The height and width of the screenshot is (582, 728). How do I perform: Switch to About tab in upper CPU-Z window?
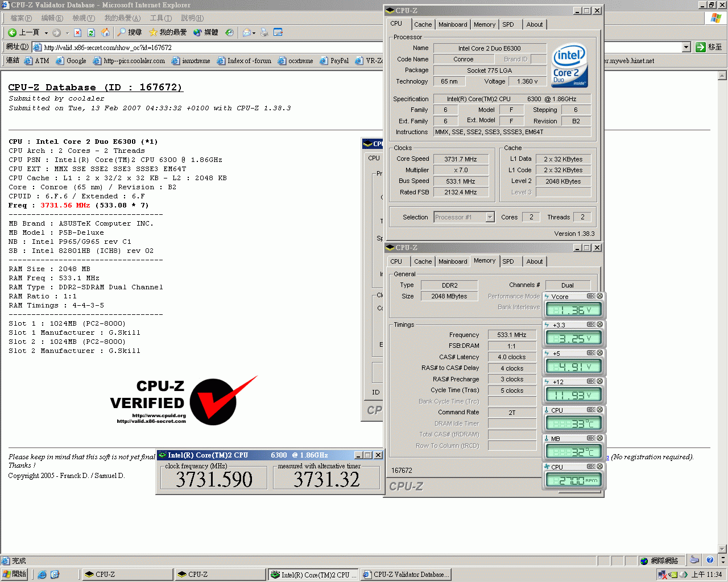(534, 24)
